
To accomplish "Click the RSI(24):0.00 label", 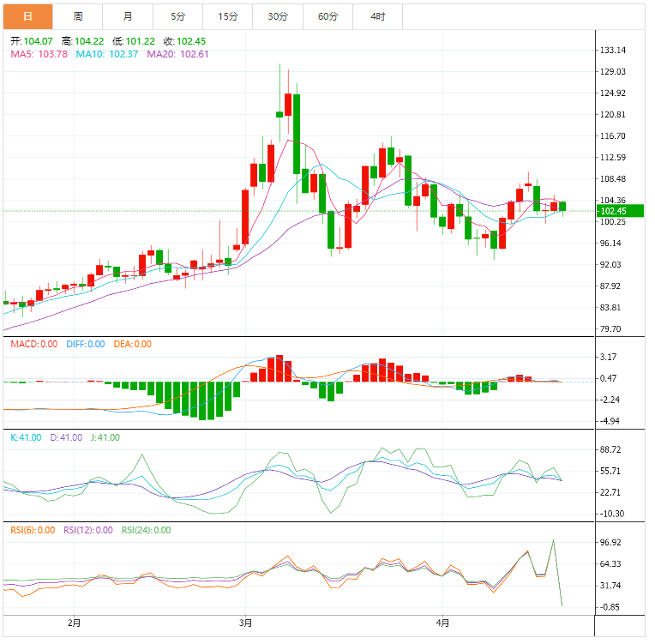I will 147,530.
